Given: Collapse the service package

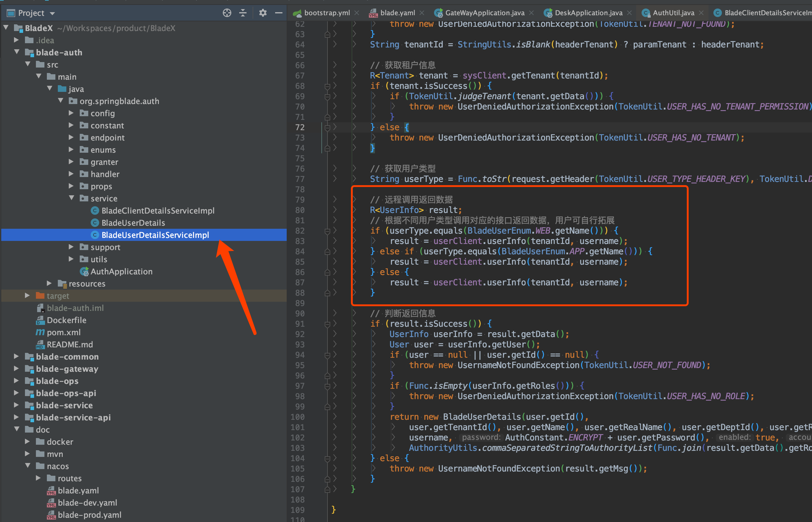Looking at the screenshot, I should click(71, 198).
